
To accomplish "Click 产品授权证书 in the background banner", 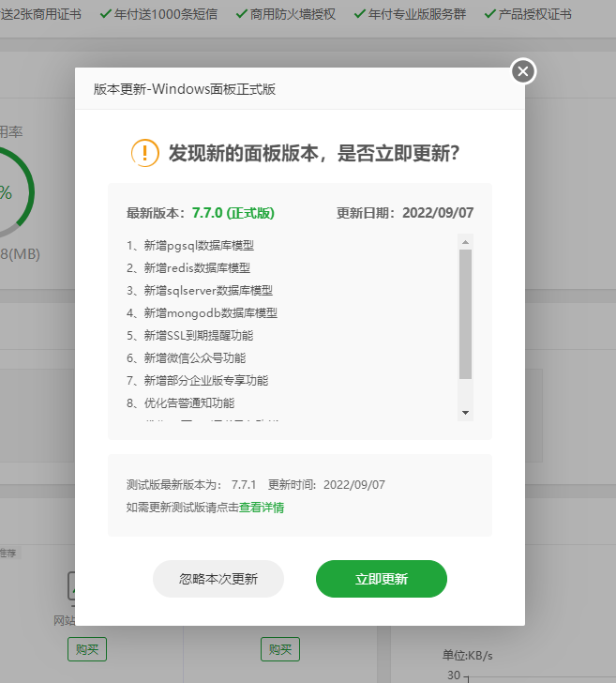I will [x=535, y=14].
